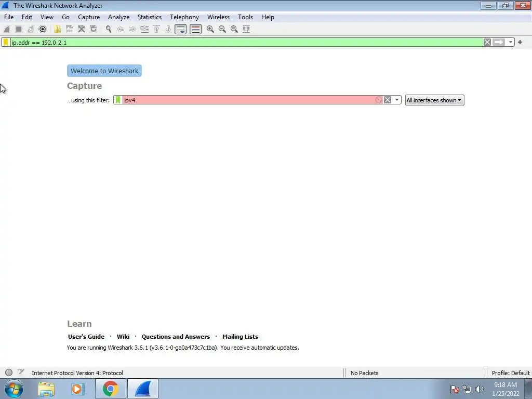Clear the display filter text
Viewport: 532px width, 399px height.
(487, 42)
